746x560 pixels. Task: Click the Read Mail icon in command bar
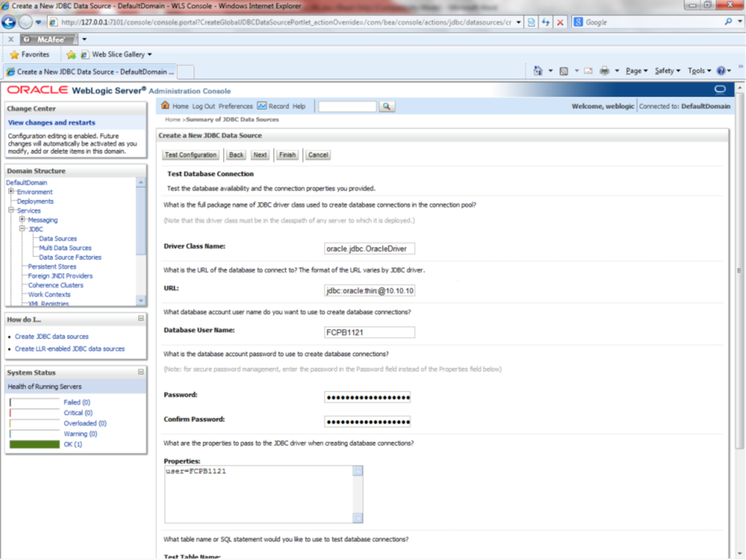tap(588, 71)
